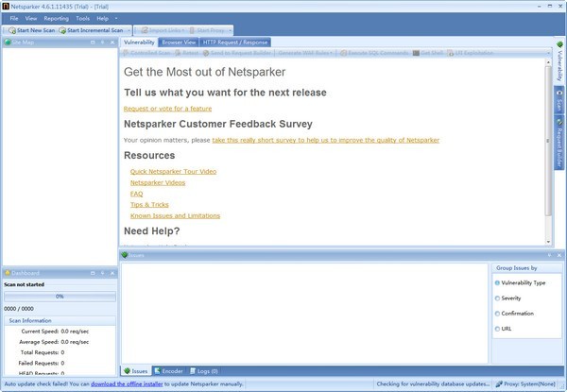The image size is (567, 392).
Task: Open the Tools menu
Action: pos(83,18)
